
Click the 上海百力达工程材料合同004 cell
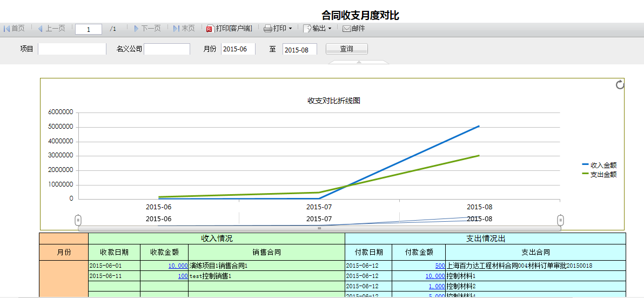[535, 266]
